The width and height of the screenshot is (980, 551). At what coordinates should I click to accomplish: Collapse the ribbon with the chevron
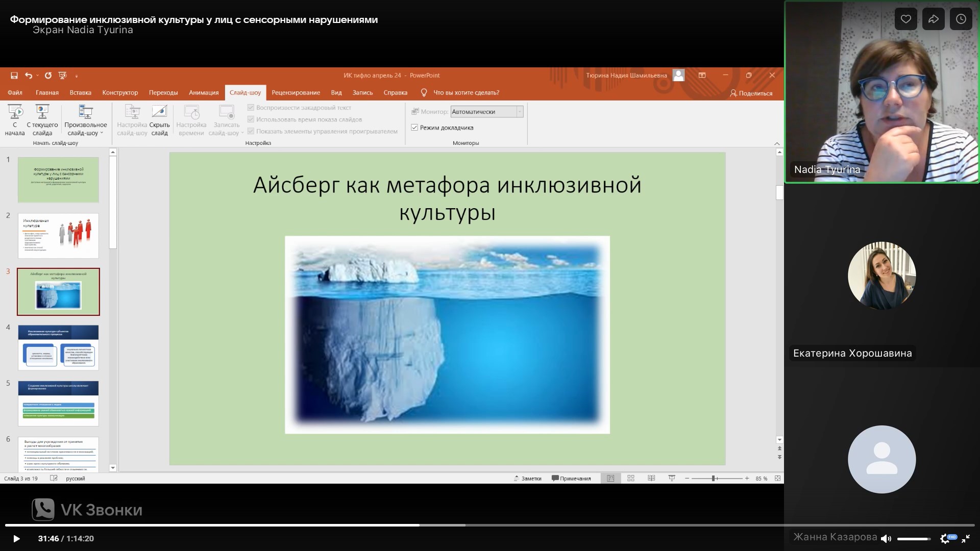tap(777, 143)
